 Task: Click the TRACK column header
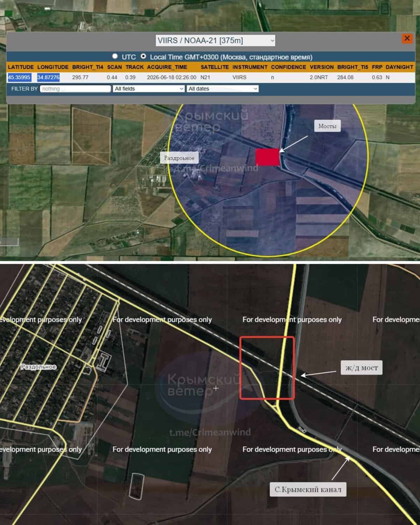coord(135,67)
